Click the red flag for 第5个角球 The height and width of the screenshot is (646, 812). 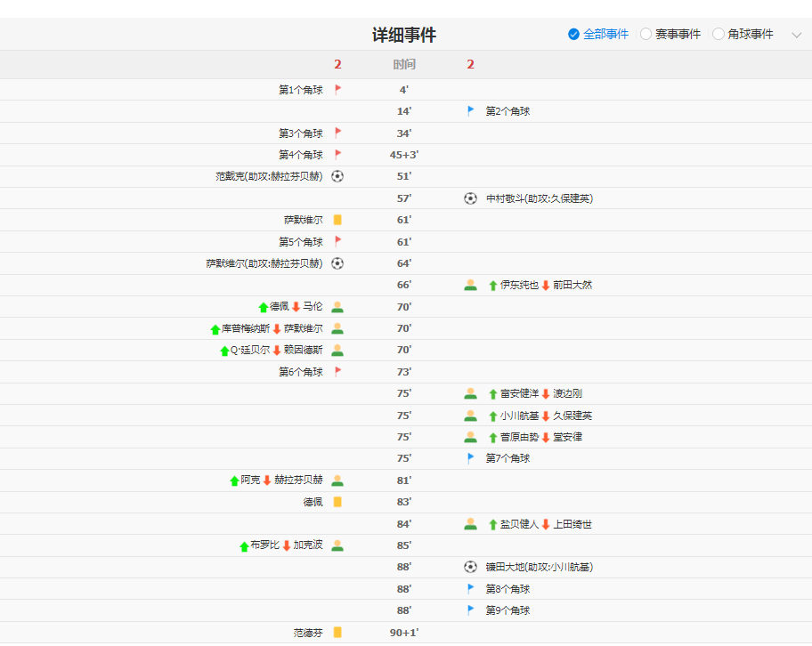[x=337, y=241]
